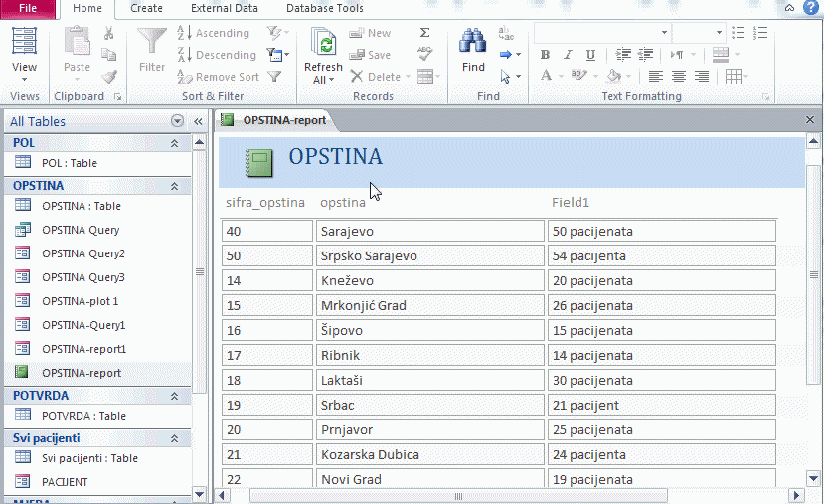Sort records Ascending
Image resolution: width=824 pixels, height=504 pixels.
pyautogui.click(x=213, y=33)
